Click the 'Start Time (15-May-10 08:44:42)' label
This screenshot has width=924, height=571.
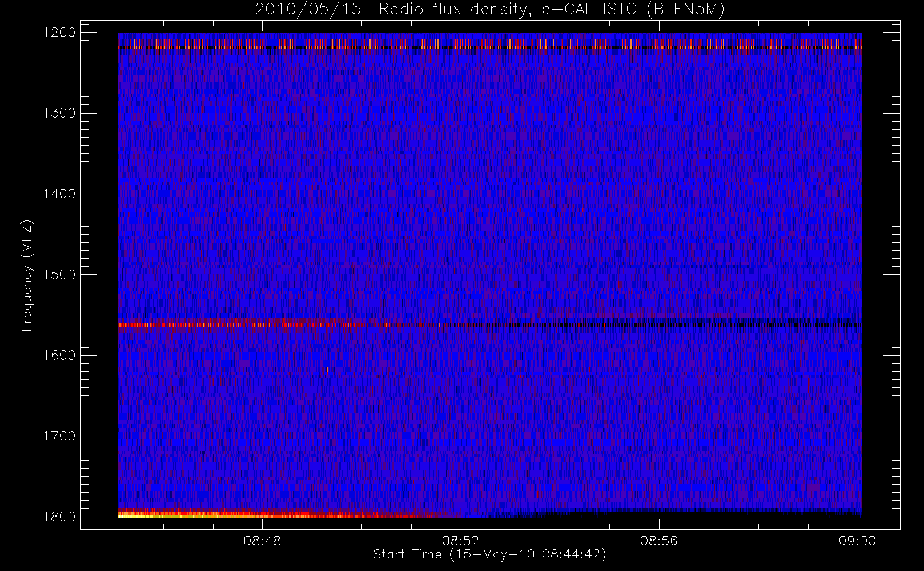(489, 554)
